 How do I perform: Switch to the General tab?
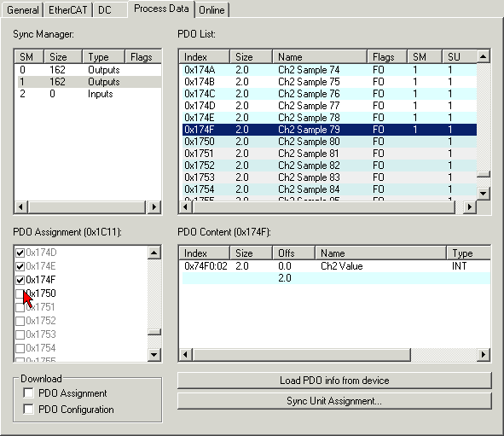(22, 10)
